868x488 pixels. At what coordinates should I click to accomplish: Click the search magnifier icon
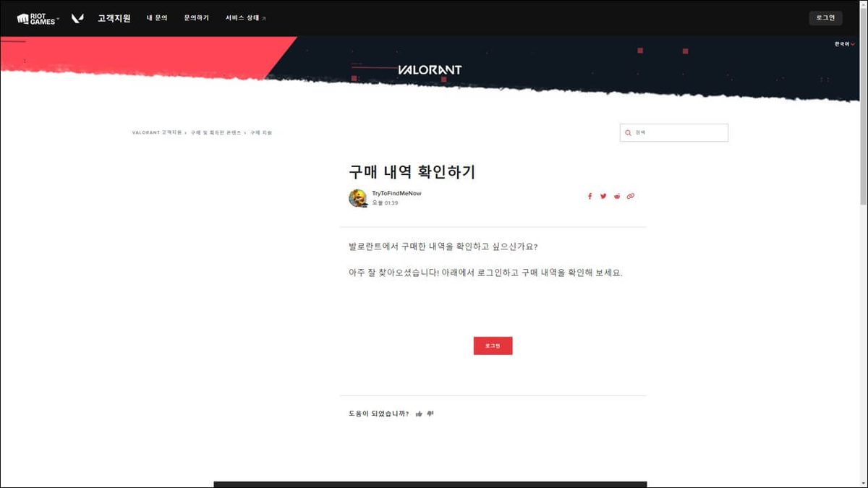tap(629, 133)
